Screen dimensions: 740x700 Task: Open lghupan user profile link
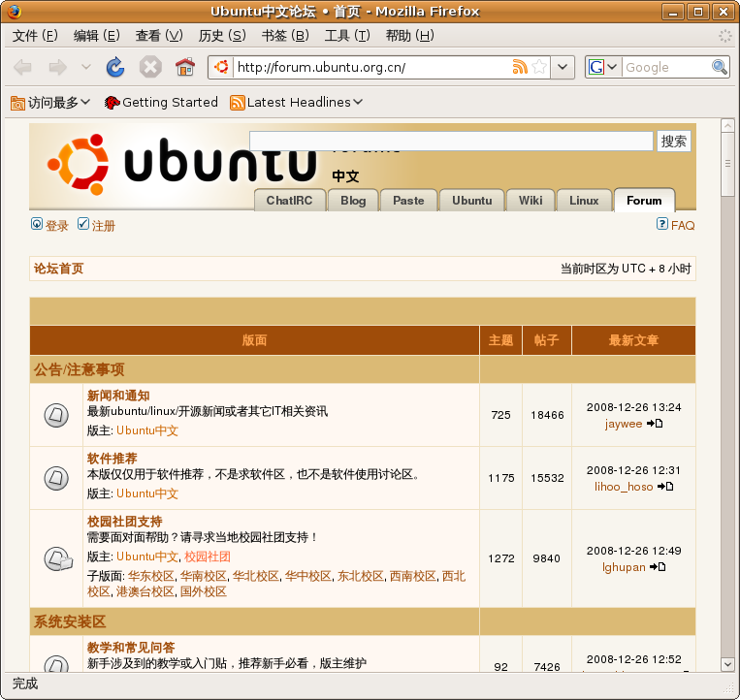coord(624,567)
